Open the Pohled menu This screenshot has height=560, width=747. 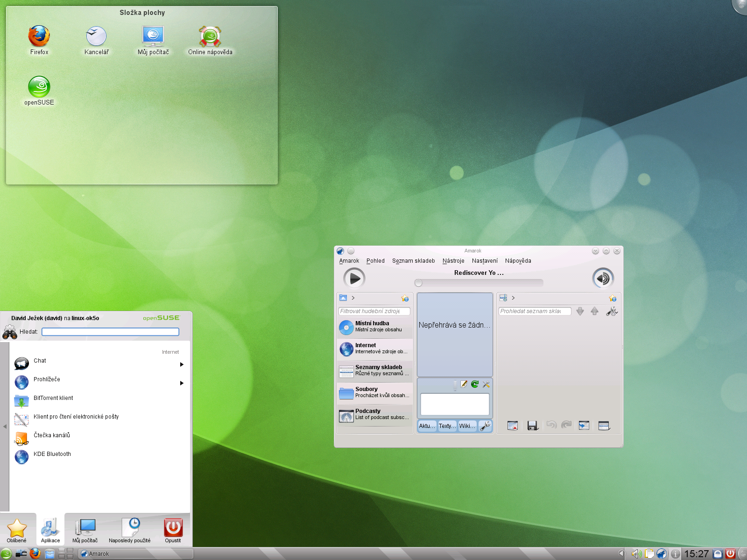[375, 261]
